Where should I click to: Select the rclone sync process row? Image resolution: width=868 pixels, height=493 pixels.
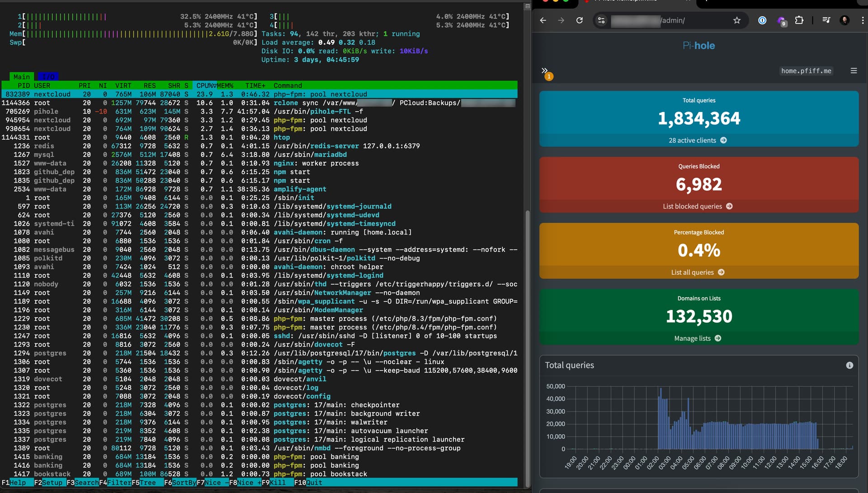[x=259, y=103]
